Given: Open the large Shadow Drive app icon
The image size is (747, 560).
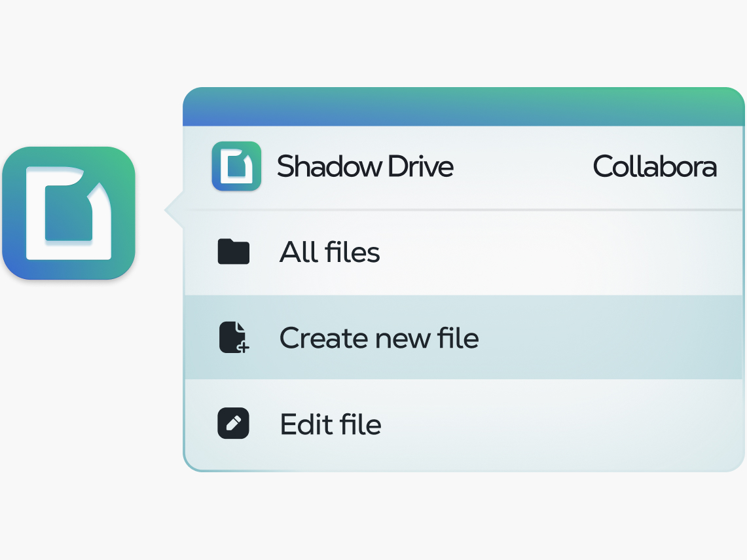Looking at the screenshot, I should 69,213.
